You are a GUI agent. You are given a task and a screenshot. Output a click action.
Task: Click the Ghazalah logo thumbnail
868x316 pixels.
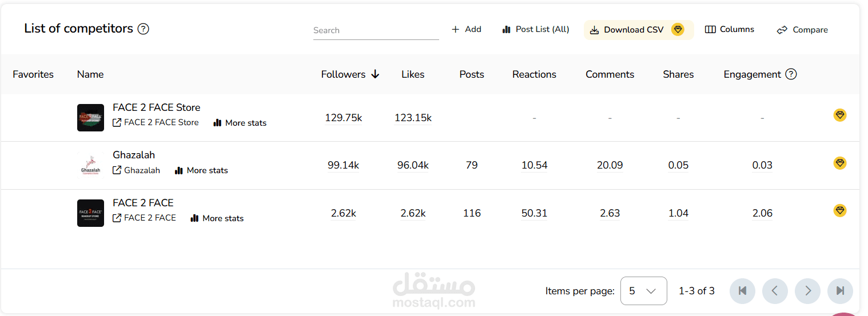point(90,165)
